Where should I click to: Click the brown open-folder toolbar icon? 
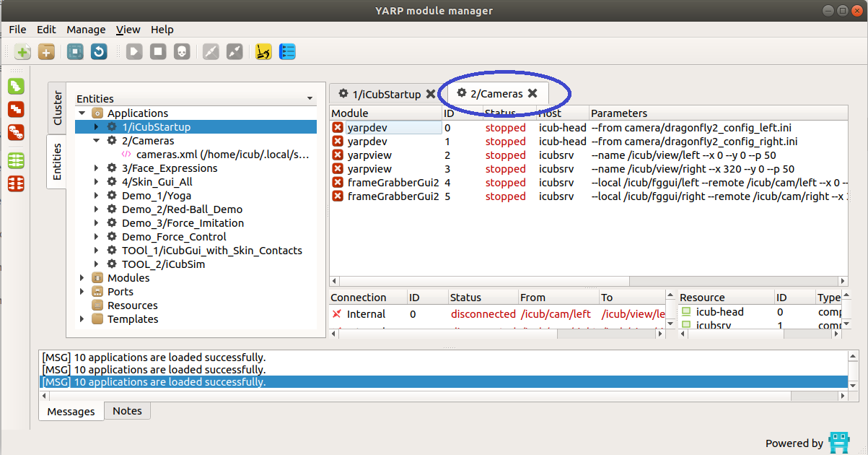click(46, 52)
